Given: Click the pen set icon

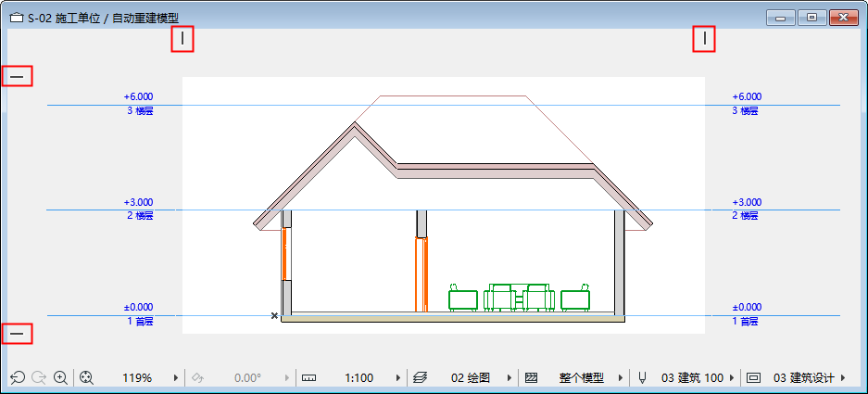Looking at the screenshot, I should [x=643, y=378].
